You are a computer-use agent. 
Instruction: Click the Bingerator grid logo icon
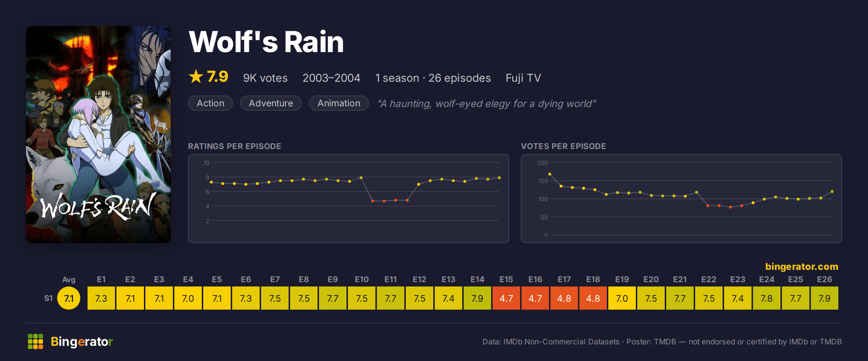35,341
